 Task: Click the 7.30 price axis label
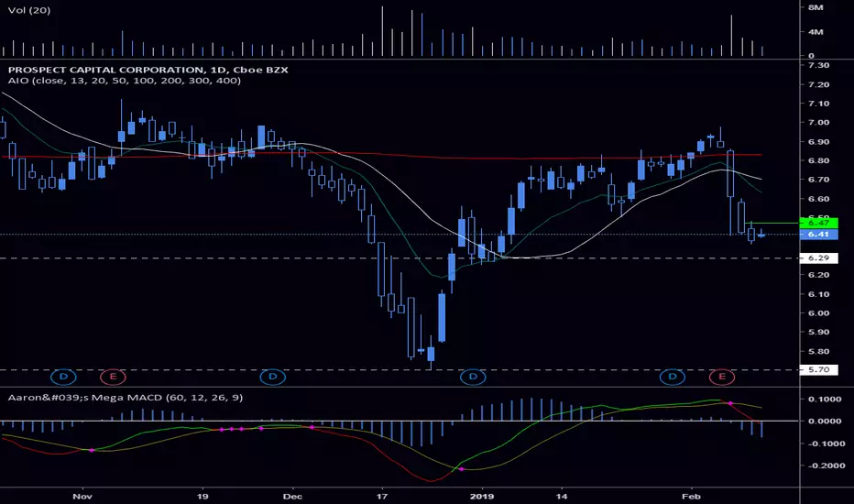pyautogui.click(x=818, y=65)
